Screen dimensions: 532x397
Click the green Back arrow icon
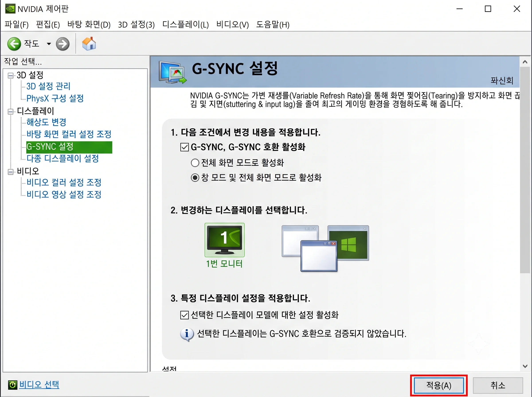14,44
